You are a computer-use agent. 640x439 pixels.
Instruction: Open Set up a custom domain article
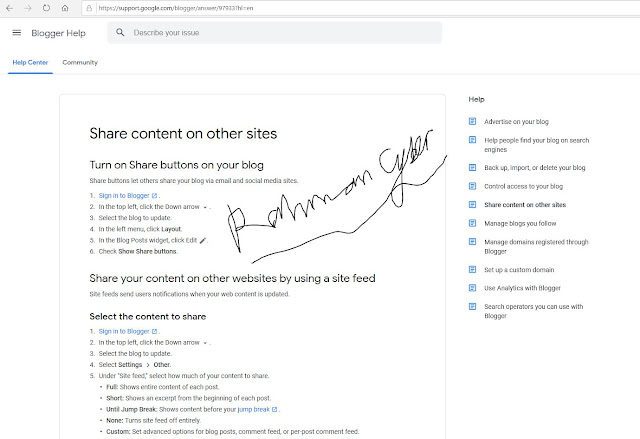click(x=519, y=270)
